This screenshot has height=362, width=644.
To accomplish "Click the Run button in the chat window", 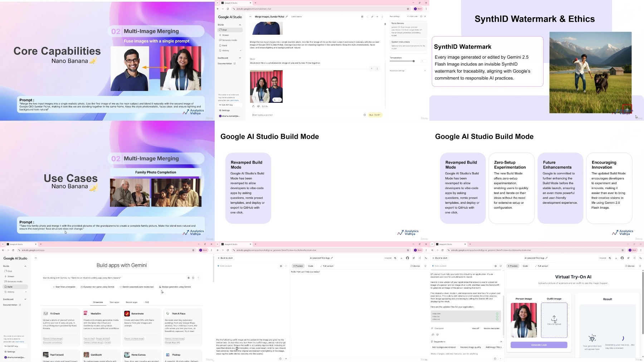I will point(375,115).
